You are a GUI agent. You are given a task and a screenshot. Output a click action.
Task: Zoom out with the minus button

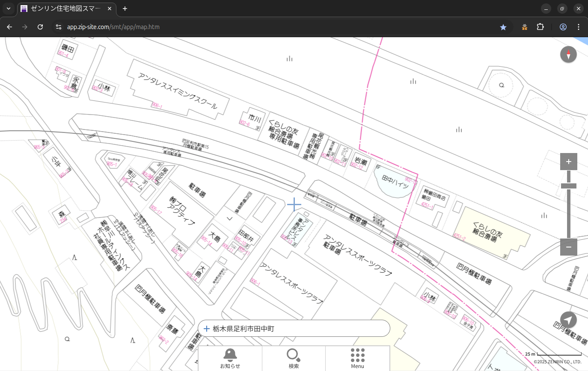pos(568,247)
